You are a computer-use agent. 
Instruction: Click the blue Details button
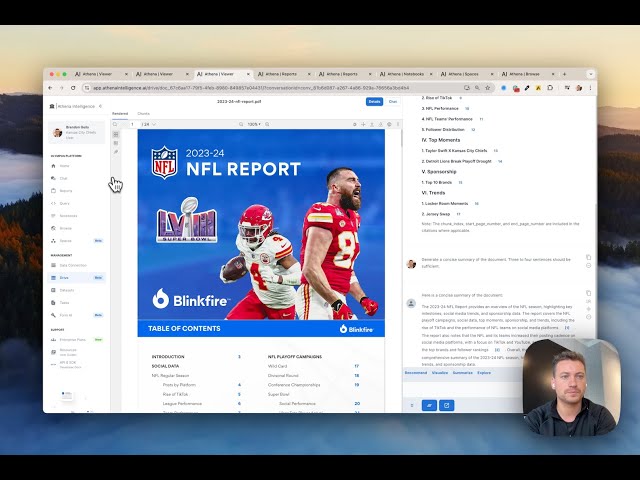click(374, 102)
